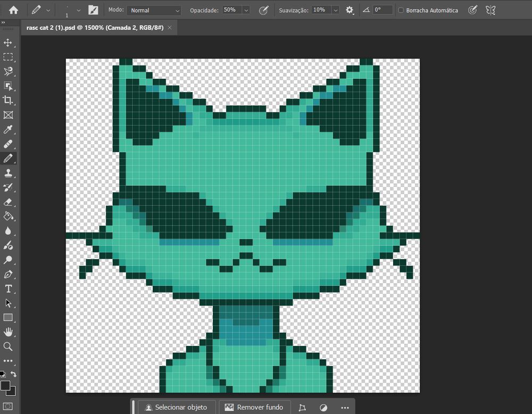
Task: Select the Zoom magnifier tool
Action: pos(8,346)
